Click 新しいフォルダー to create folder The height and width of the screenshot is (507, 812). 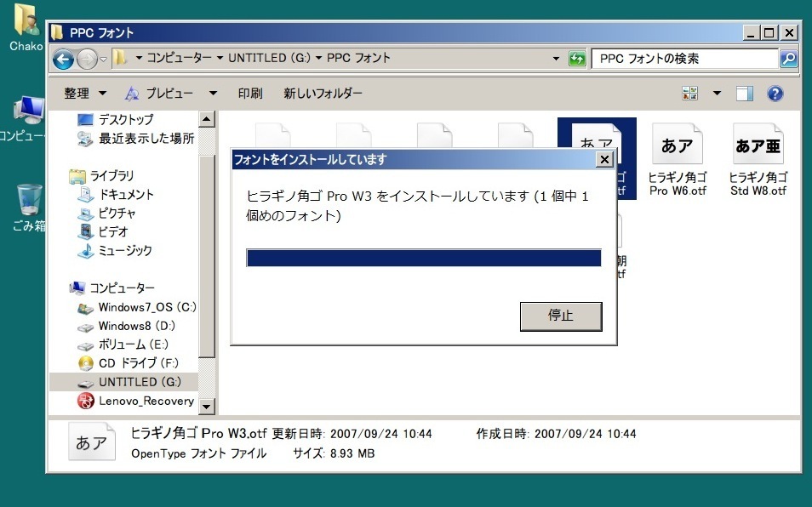[323, 94]
